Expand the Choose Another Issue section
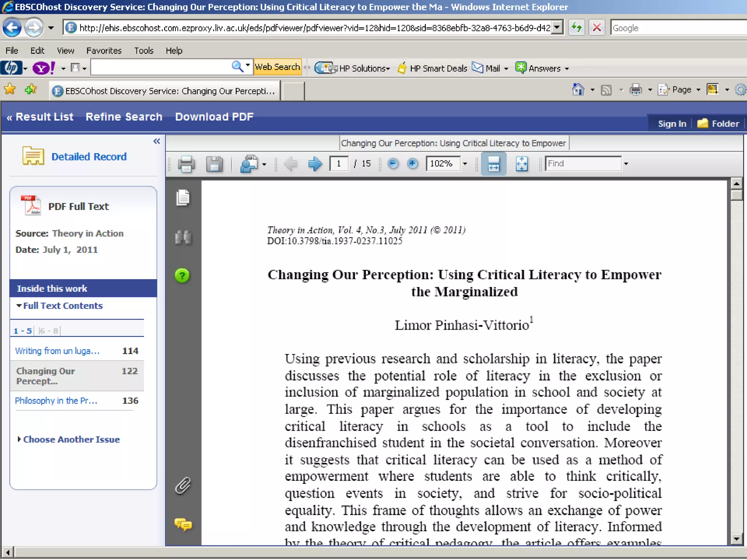 pyautogui.click(x=71, y=439)
